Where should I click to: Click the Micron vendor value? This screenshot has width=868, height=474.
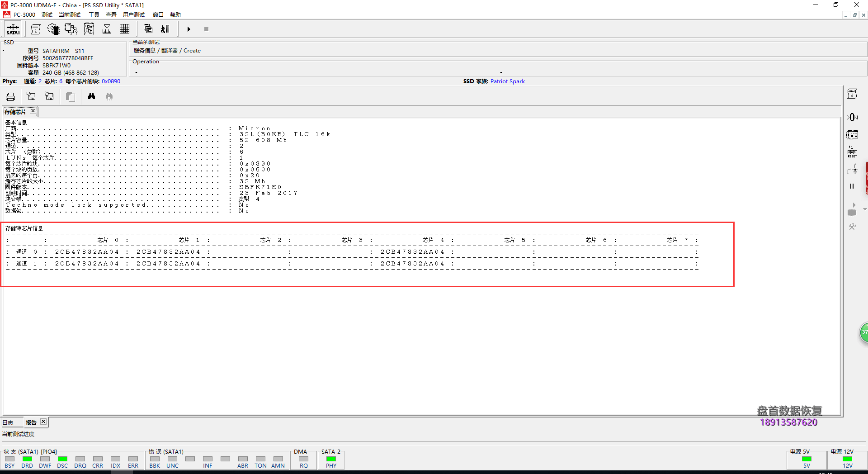coord(255,128)
